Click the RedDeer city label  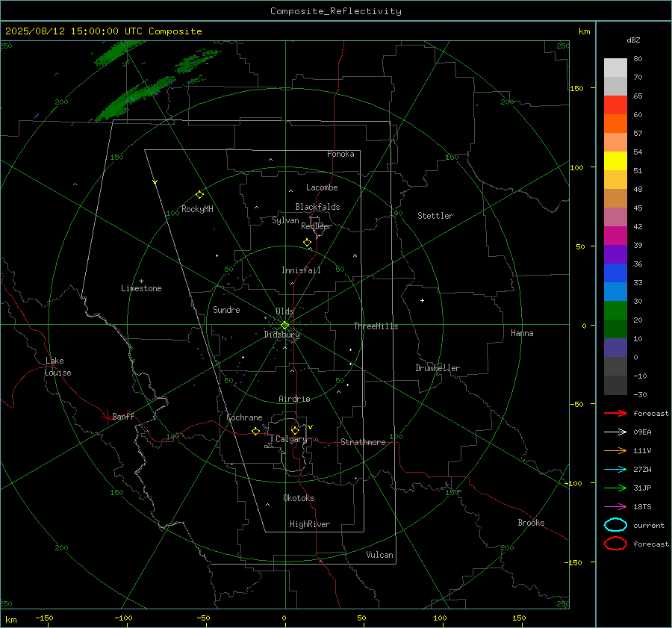317,226
